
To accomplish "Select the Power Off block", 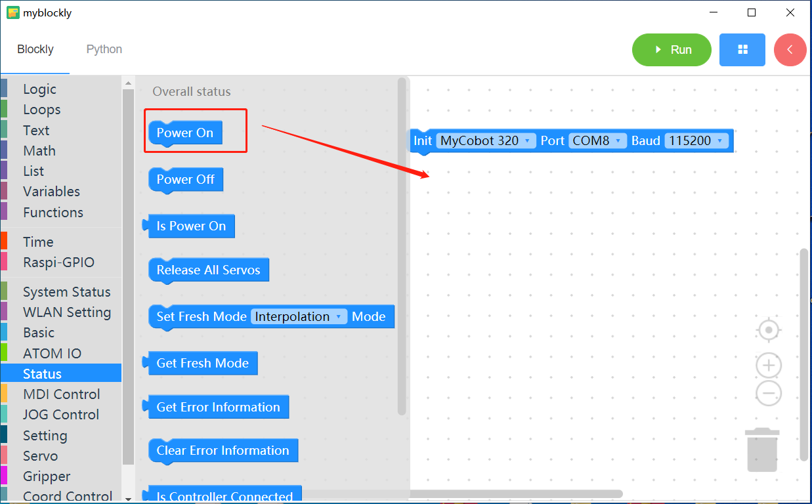I will click(x=186, y=180).
